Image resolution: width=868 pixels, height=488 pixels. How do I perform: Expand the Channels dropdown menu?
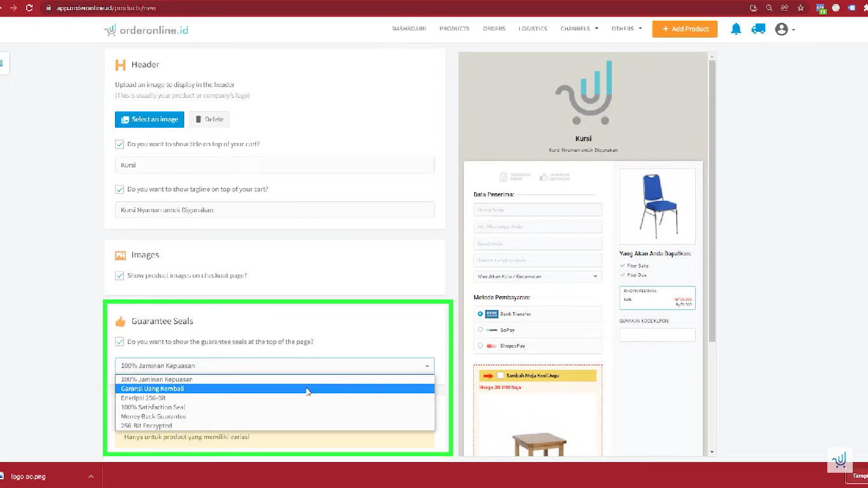(x=579, y=29)
